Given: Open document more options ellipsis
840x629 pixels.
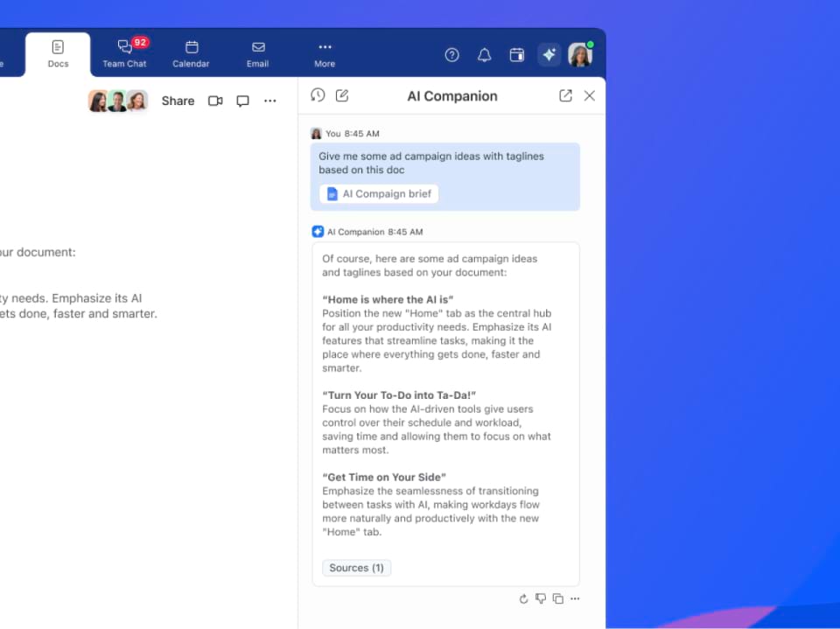Looking at the screenshot, I should click(x=270, y=101).
